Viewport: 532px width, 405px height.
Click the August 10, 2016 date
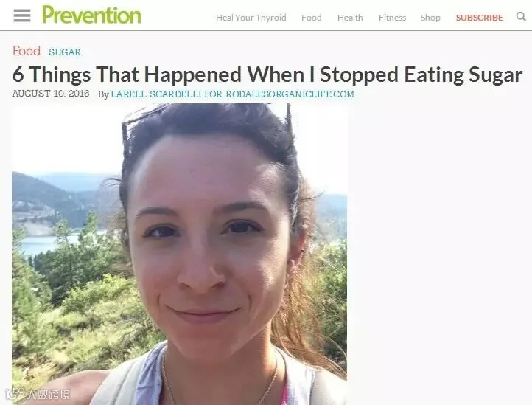pyautogui.click(x=51, y=94)
